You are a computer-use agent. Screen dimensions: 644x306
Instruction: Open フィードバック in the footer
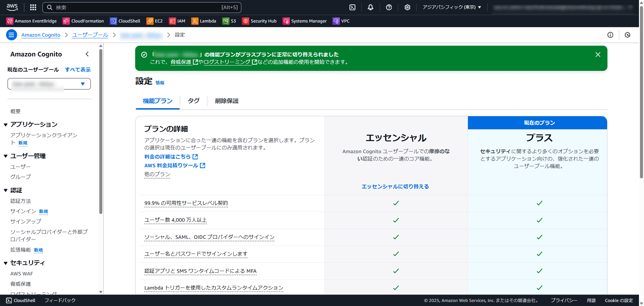(60, 300)
